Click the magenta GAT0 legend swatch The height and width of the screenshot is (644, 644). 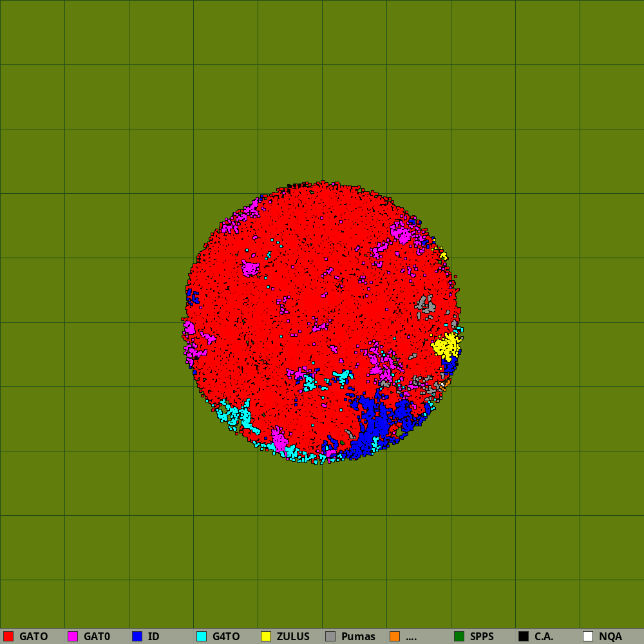[73, 636]
